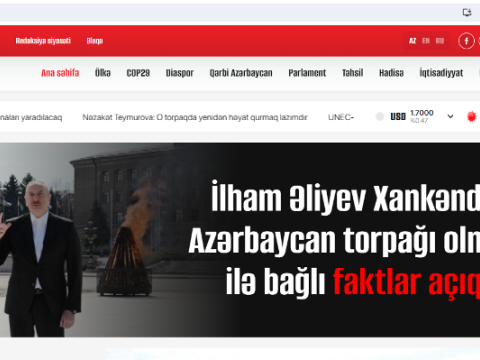Open the COP29 menu item
The height and width of the screenshot is (360, 480).
tap(138, 73)
